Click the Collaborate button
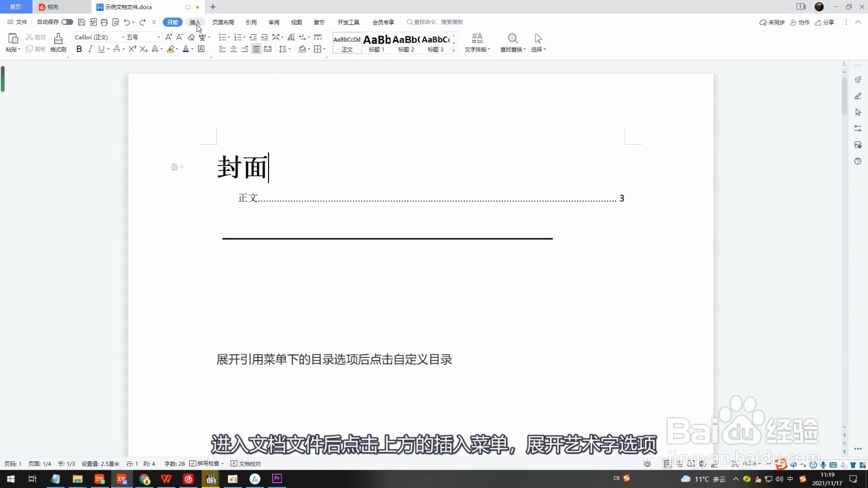Image resolution: width=868 pixels, height=488 pixels. point(800,22)
